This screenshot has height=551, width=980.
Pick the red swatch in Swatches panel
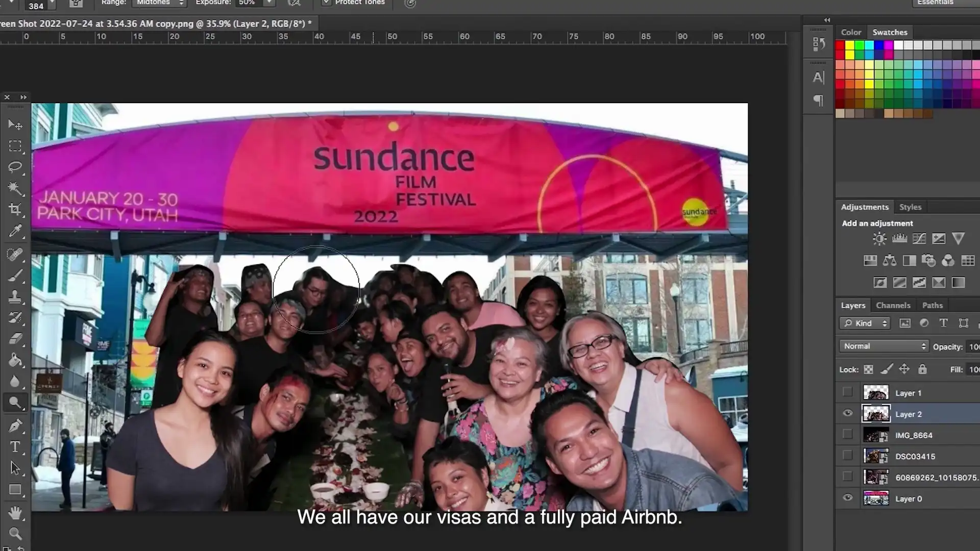click(840, 45)
